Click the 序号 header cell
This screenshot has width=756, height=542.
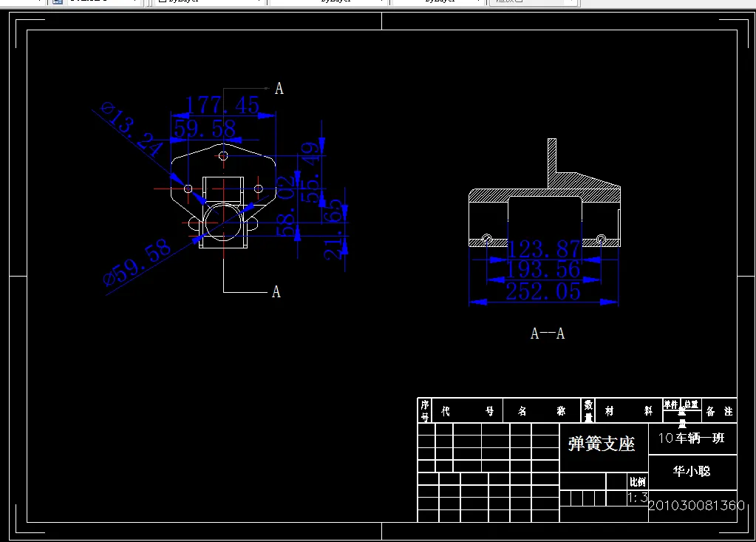(425, 410)
